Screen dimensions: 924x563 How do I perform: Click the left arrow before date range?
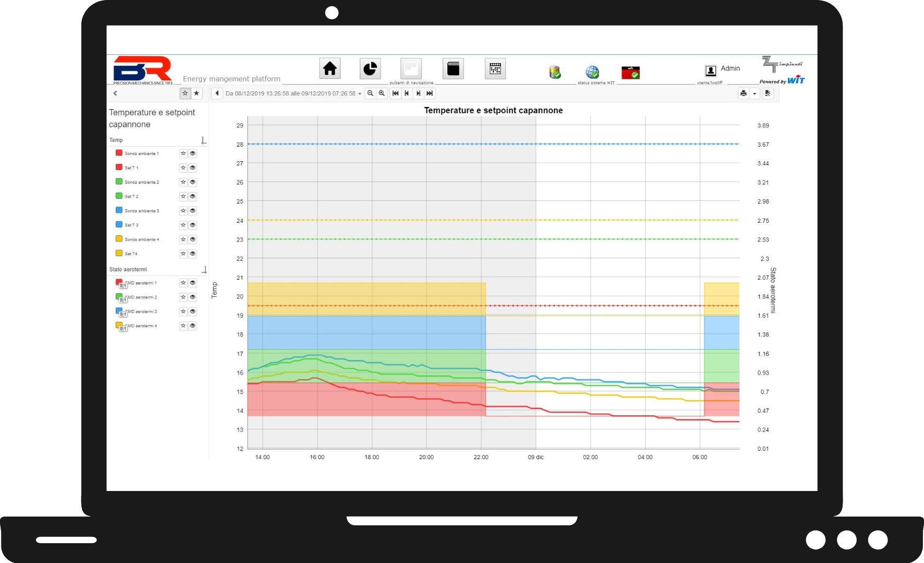tap(217, 93)
